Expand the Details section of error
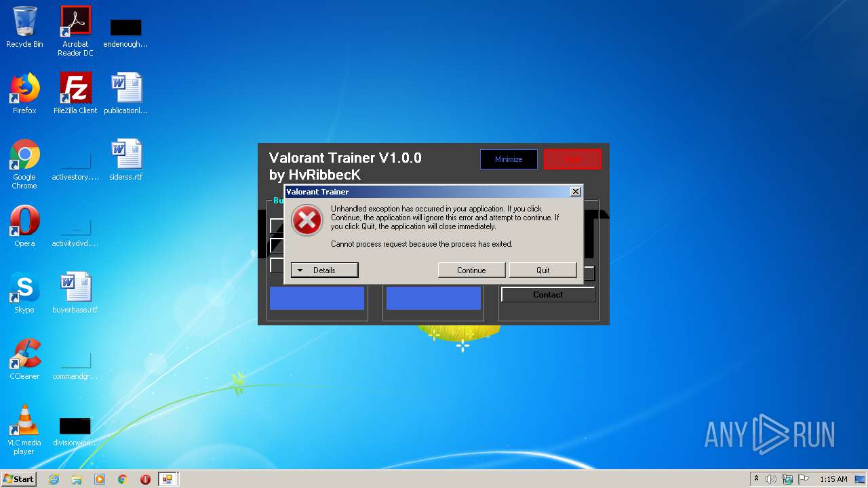The height and width of the screenshot is (488, 868). coord(324,270)
